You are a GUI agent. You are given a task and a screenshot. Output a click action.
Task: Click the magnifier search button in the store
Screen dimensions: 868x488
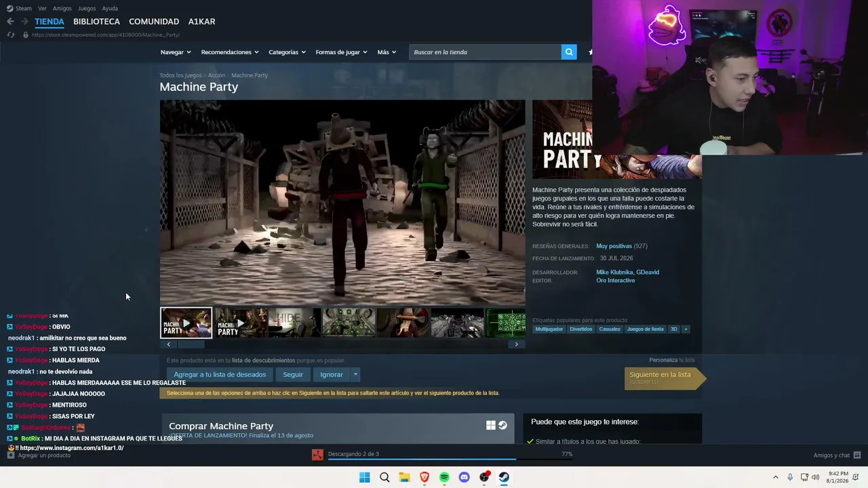(x=569, y=52)
